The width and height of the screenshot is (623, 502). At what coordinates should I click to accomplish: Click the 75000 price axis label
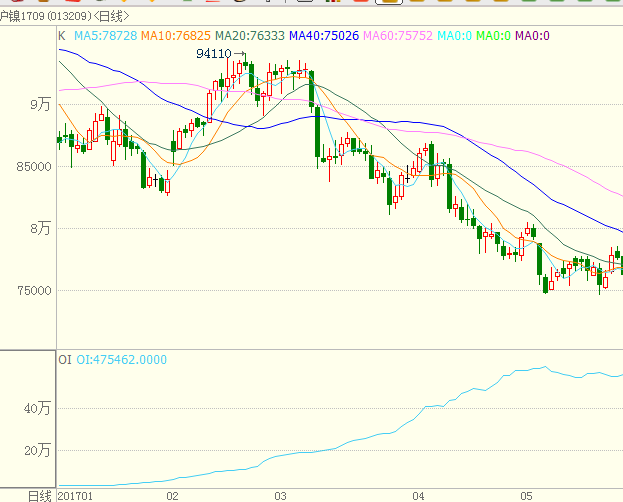click(34, 291)
